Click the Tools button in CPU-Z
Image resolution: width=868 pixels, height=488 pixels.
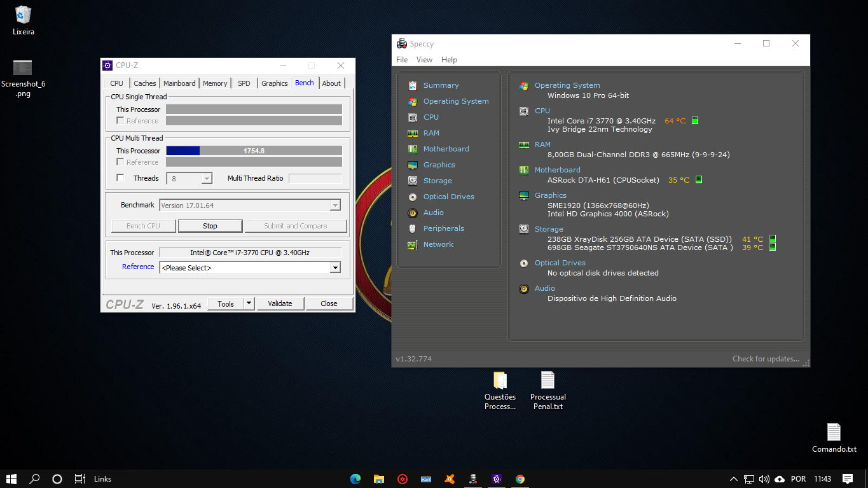[226, 303]
